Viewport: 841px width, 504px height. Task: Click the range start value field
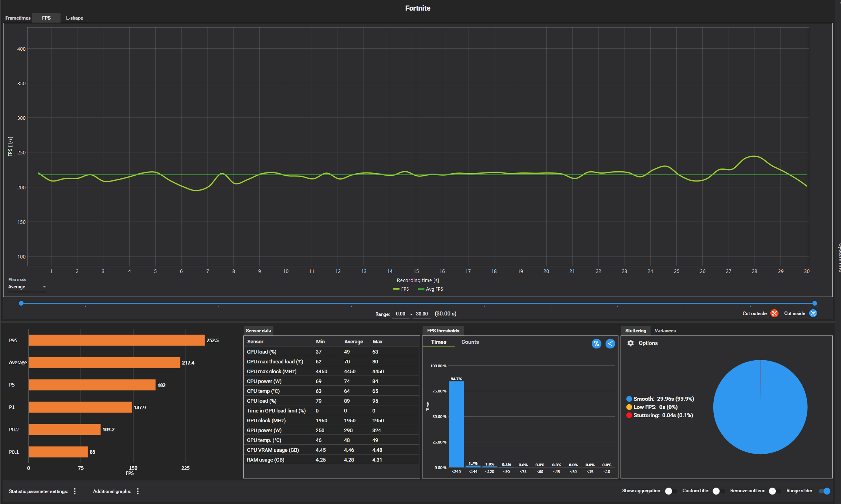point(400,314)
